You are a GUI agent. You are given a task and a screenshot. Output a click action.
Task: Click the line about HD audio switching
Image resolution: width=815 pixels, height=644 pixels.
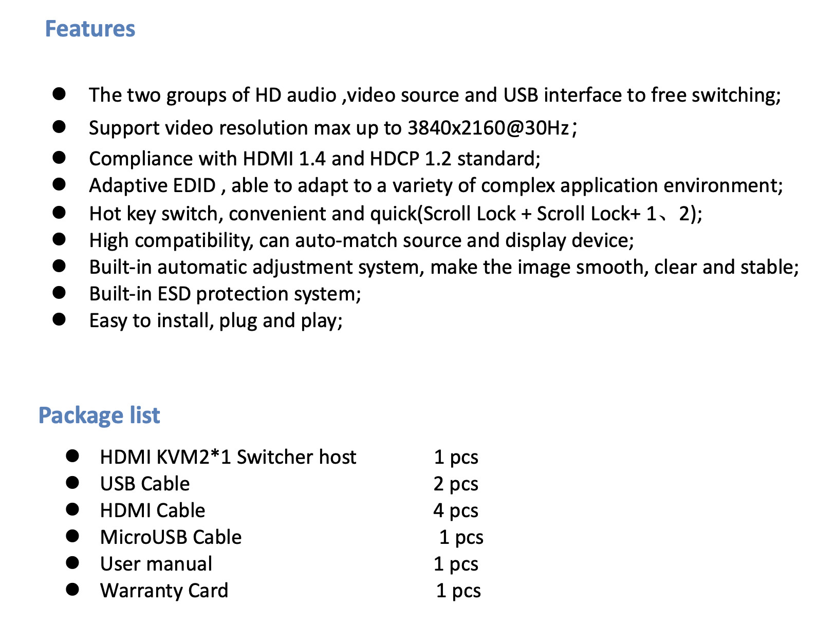pyautogui.click(x=434, y=95)
